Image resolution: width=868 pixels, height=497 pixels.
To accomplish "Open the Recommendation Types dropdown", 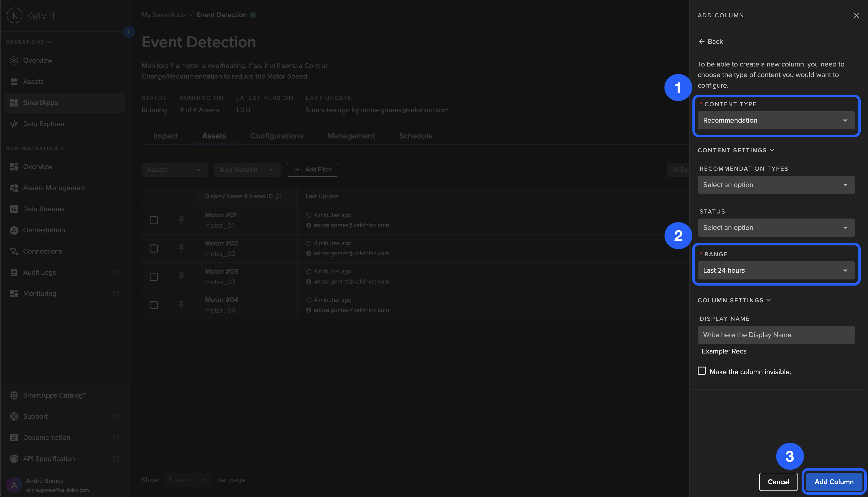I will (776, 185).
